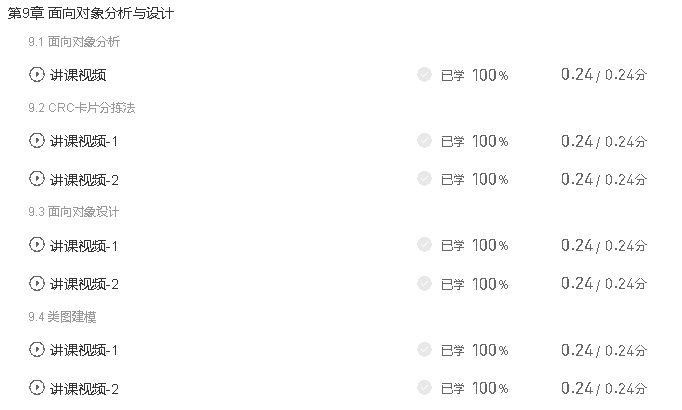Select section 9.2 CRC卡片分拣法 heading
The image size is (682, 410).
coord(81,108)
